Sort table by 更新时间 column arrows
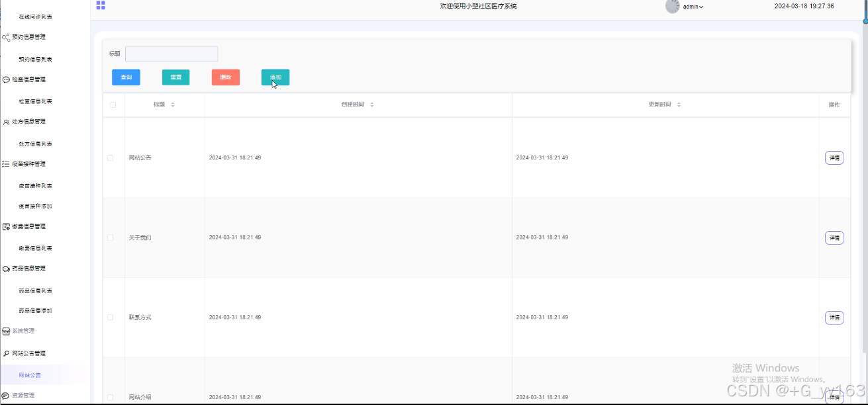Viewport: 868px width, 405px height. tap(679, 105)
